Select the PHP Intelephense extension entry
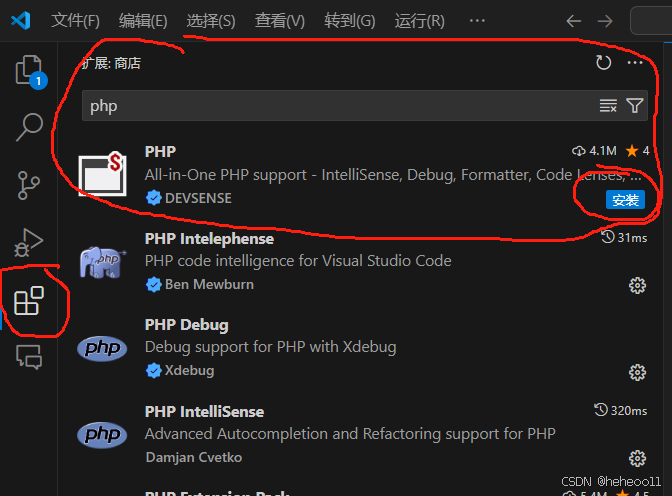672x496 pixels. coord(363,262)
